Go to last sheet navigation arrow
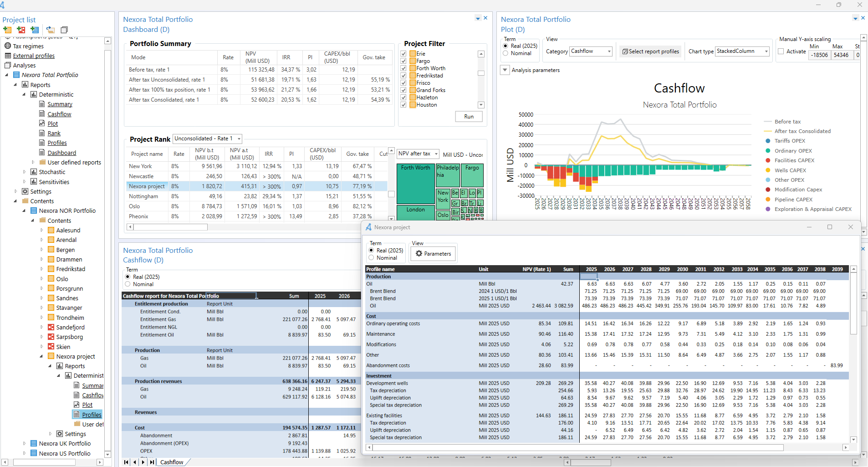This screenshot has height=467, width=868. click(152, 462)
